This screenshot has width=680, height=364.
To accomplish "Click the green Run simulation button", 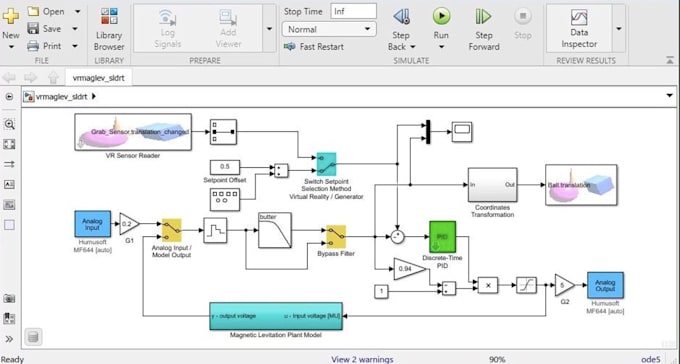I will point(441,17).
